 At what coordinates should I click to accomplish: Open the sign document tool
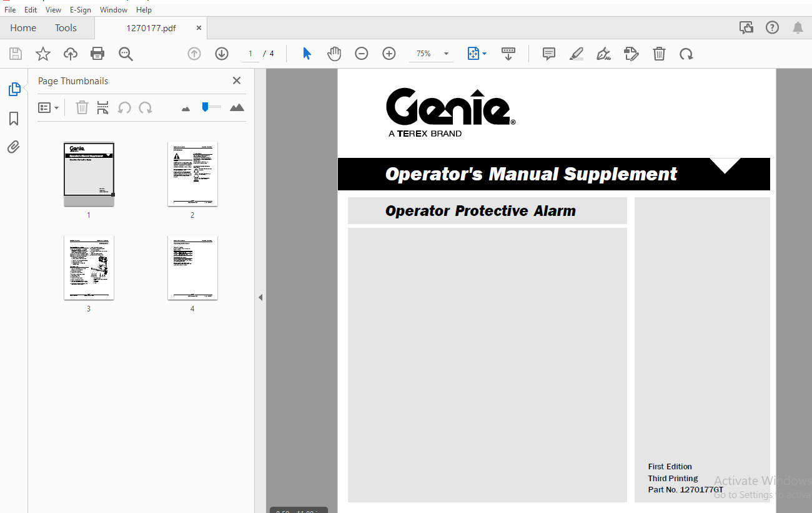(604, 54)
